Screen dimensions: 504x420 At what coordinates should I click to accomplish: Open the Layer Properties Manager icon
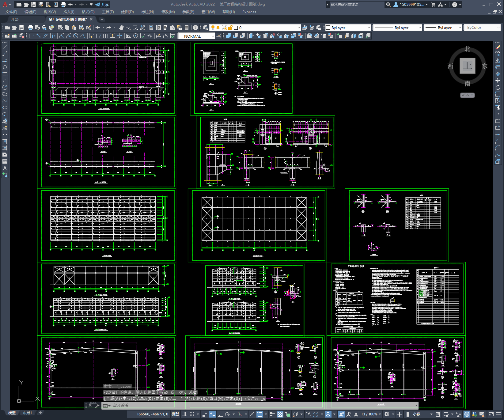206,28
